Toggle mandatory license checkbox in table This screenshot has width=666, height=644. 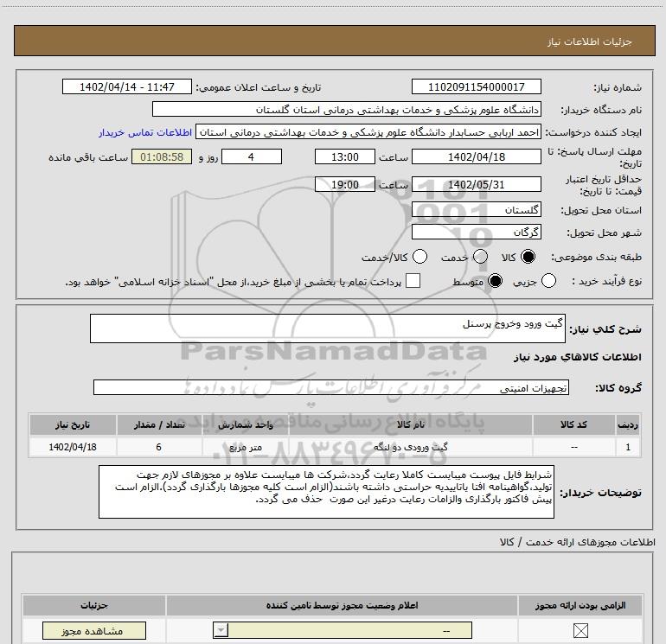coord(580,630)
